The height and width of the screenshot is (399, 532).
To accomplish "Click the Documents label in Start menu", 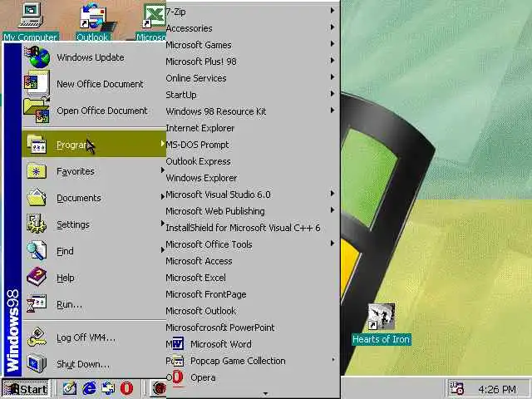I will click(x=79, y=198).
